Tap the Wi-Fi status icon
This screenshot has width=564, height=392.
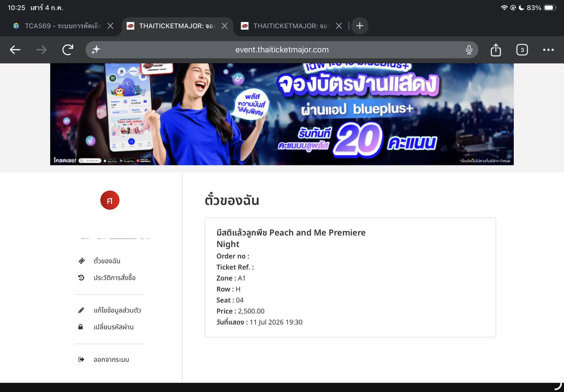click(504, 8)
